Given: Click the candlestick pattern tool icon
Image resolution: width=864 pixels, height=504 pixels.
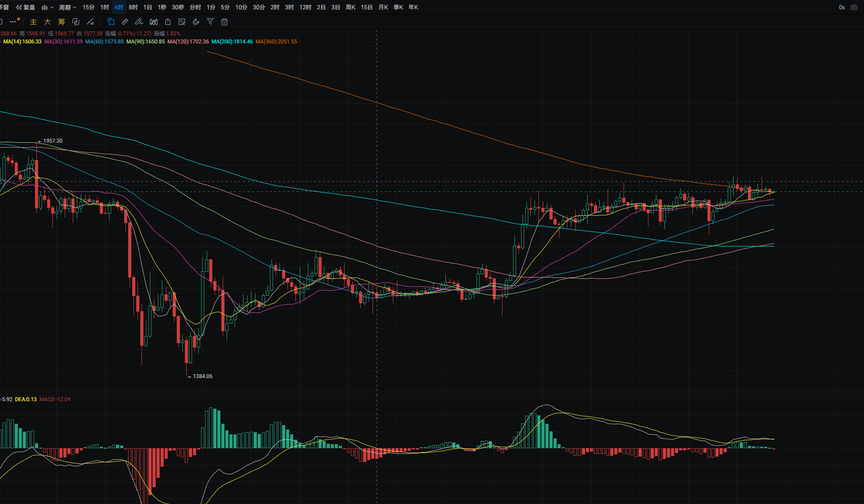Looking at the screenshot, I should (x=153, y=22).
